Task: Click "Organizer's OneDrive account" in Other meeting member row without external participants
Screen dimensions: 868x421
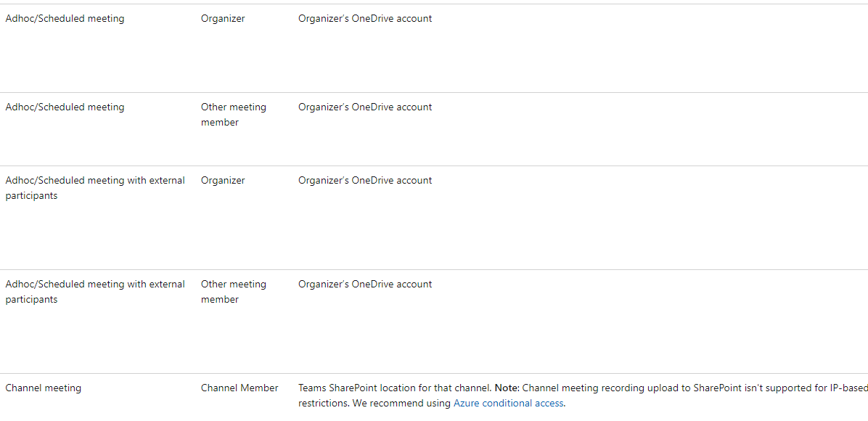Action: 365,107
